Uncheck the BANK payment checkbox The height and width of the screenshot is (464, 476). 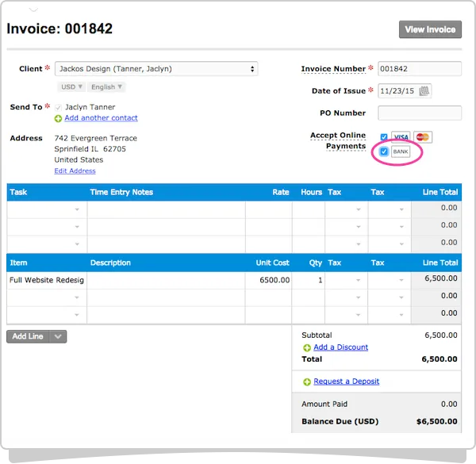tap(384, 151)
